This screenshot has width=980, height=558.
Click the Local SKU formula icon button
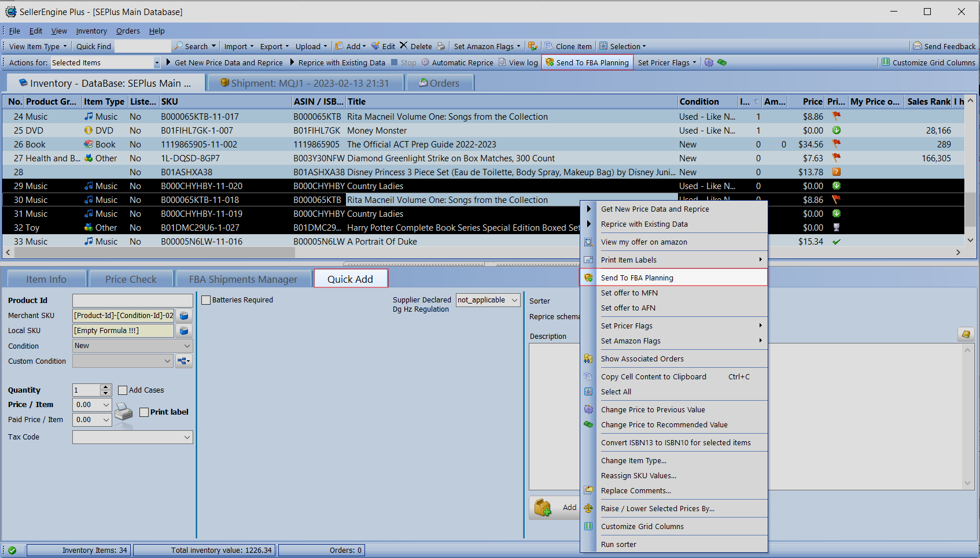(x=184, y=331)
